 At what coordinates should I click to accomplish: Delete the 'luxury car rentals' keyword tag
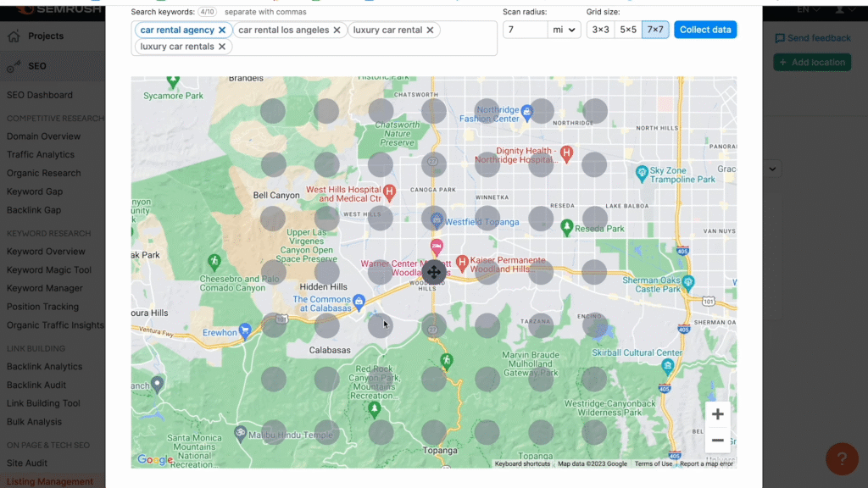tap(222, 47)
